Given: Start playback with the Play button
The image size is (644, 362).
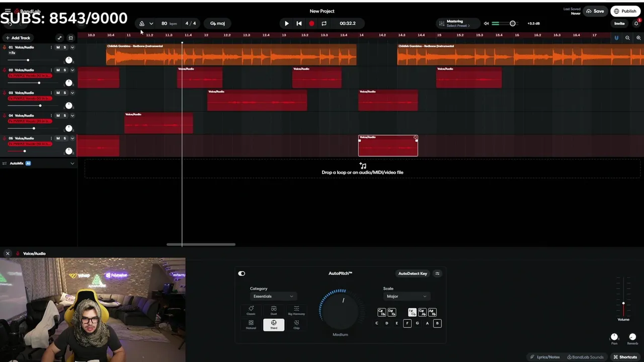Looking at the screenshot, I should (x=286, y=24).
